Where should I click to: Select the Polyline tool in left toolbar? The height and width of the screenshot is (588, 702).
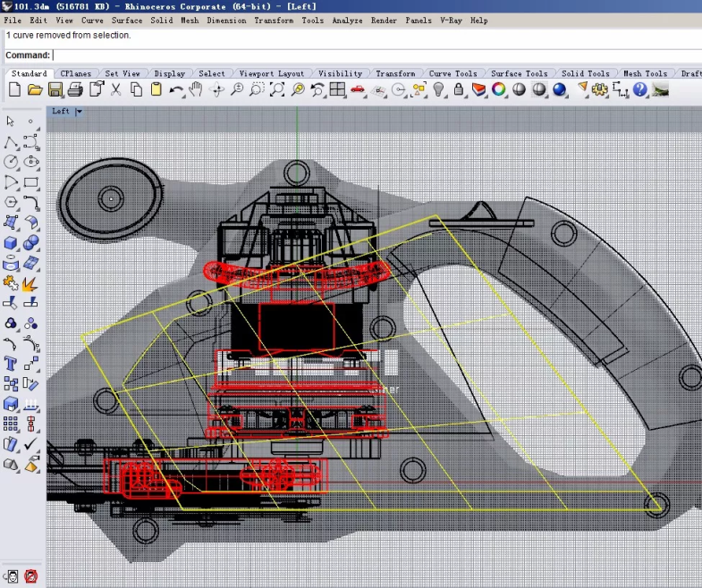click(x=11, y=142)
